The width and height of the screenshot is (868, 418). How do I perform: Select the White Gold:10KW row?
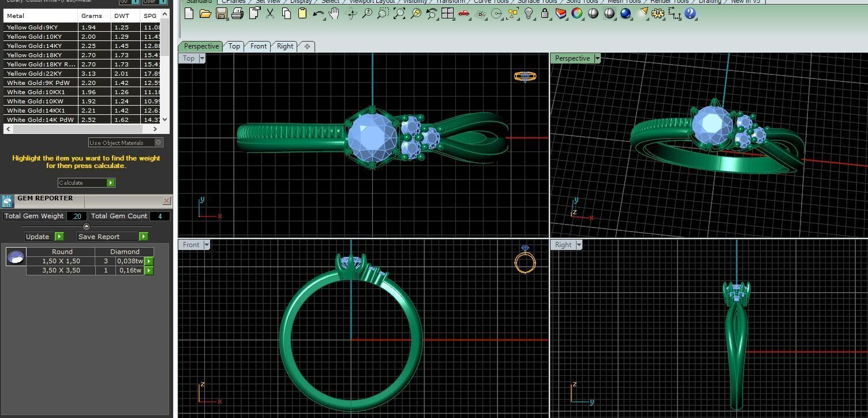[x=82, y=101]
